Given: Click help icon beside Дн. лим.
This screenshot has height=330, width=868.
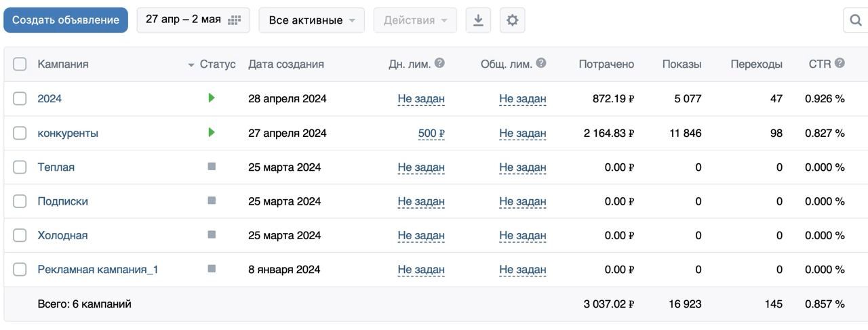Looking at the screenshot, I should pos(439,63).
